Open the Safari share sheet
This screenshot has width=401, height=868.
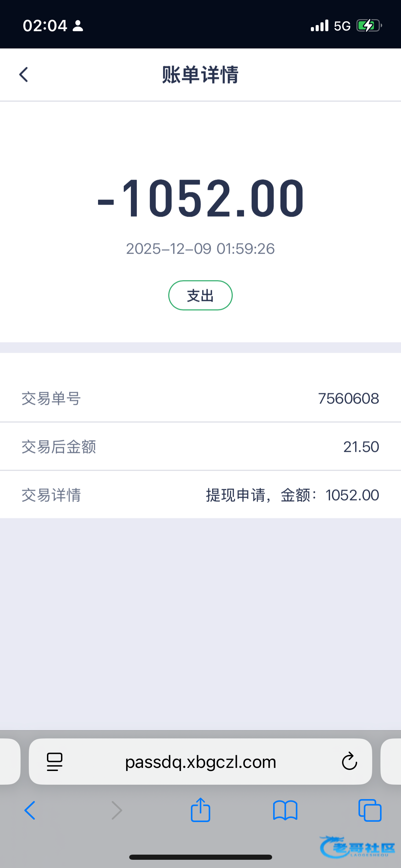[x=200, y=810]
